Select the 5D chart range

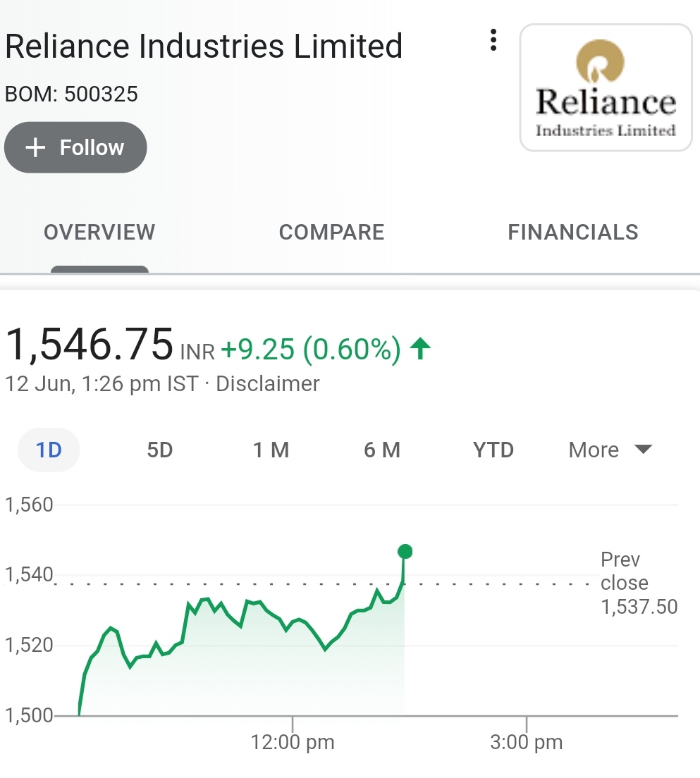click(160, 450)
